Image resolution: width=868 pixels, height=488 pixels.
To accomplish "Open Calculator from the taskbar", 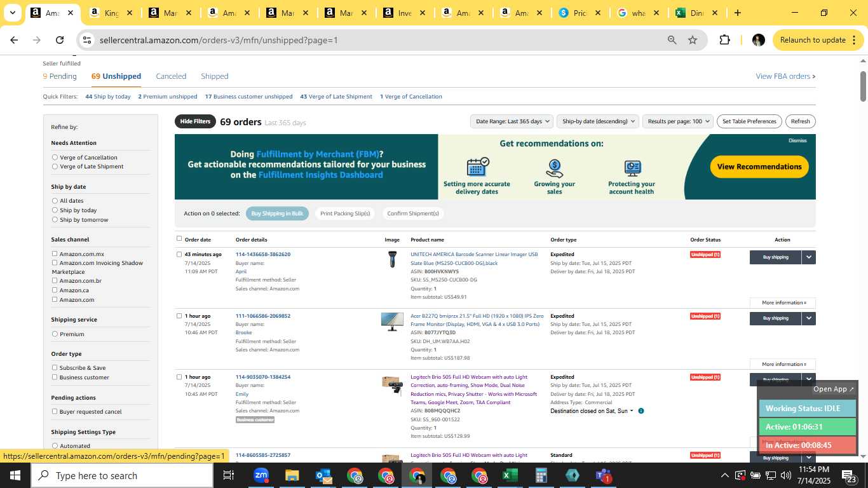I will [x=541, y=475].
